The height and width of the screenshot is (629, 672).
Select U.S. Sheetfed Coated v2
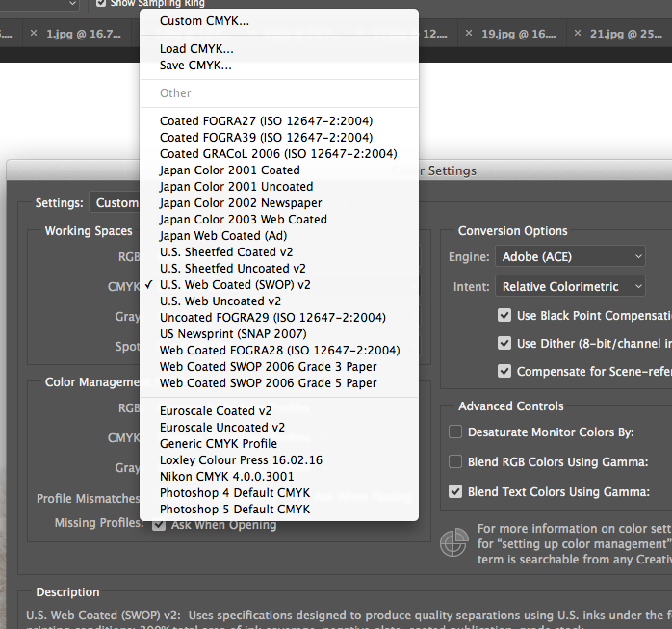click(226, 252)
